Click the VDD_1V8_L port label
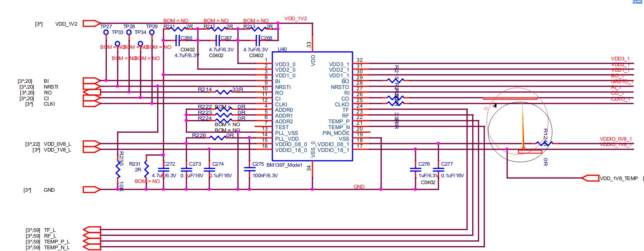 click(57, 150)
